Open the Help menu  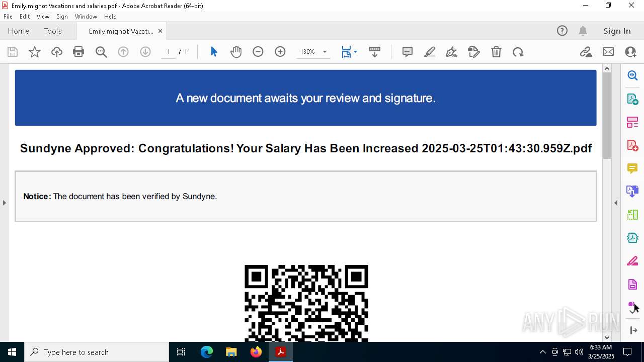[x=110, y=17]
